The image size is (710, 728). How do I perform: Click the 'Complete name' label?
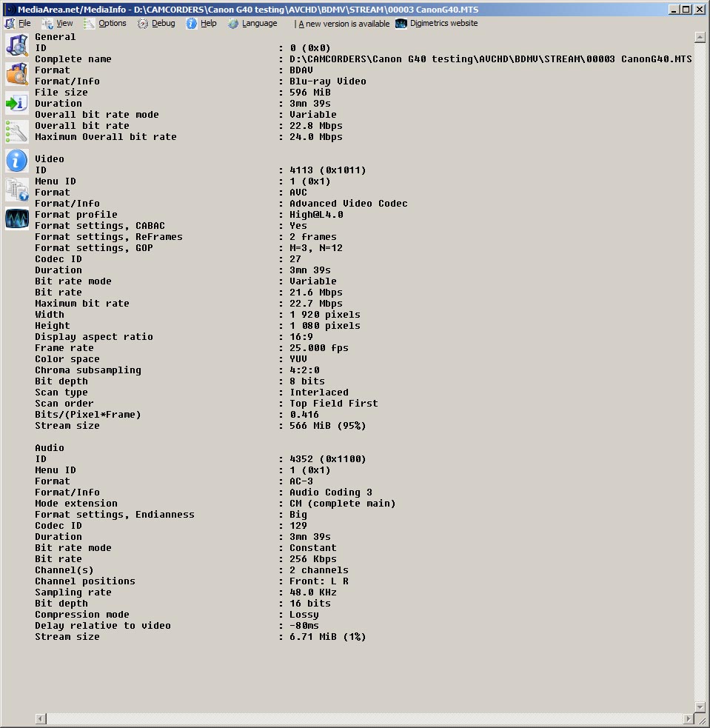click(73, 59)
